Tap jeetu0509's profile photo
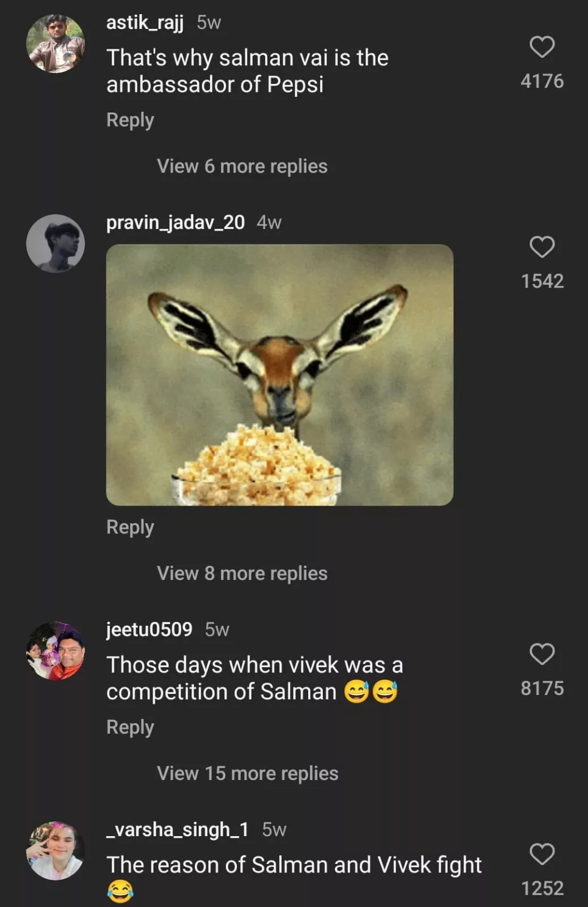This screenshot has height=907, width=588. coord(56,651)
